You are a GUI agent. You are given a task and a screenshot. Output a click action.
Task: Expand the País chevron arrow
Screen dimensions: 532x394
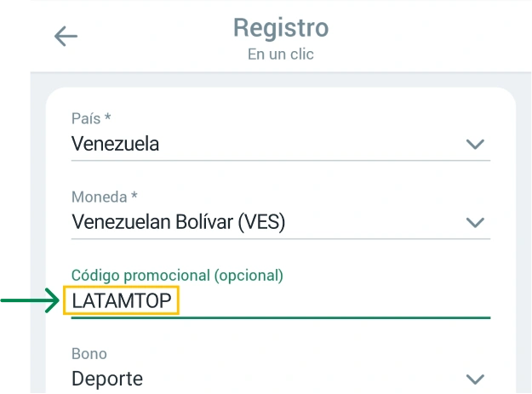475,145
